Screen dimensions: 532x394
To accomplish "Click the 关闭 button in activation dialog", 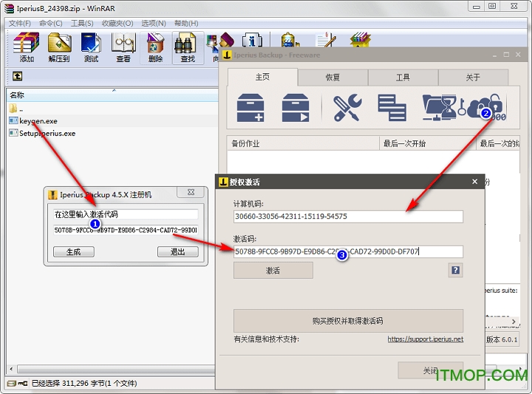I will click(431, 370).
